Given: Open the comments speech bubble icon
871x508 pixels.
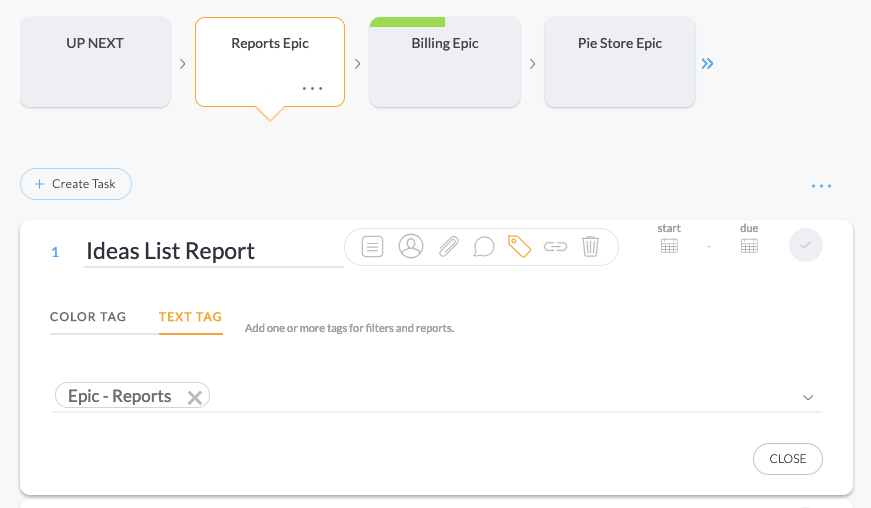Looking at the screenshot, I should tap(484, 247).
